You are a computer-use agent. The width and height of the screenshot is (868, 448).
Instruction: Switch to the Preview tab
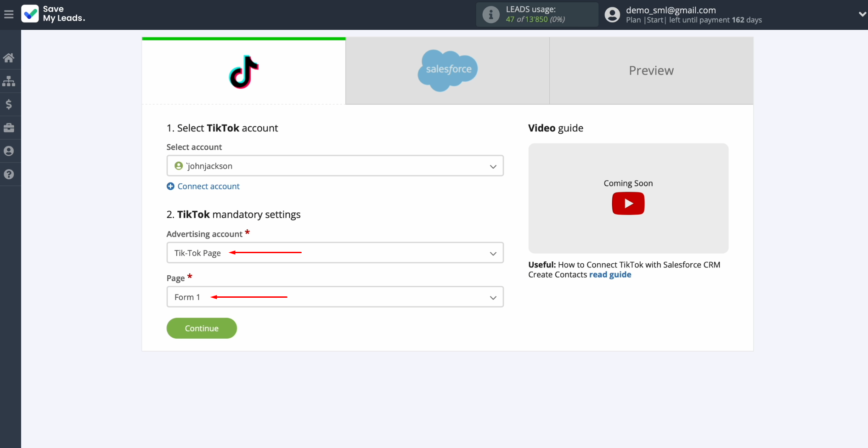coord(651,71)
